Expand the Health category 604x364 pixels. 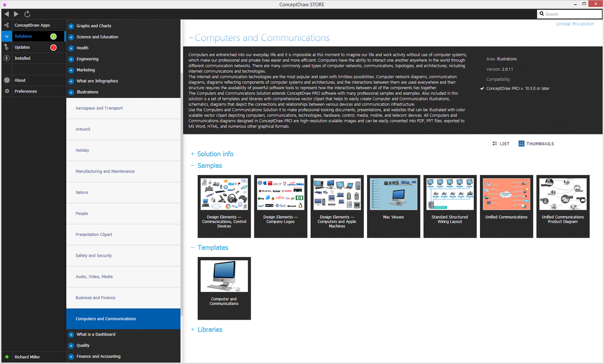point(71,48)
